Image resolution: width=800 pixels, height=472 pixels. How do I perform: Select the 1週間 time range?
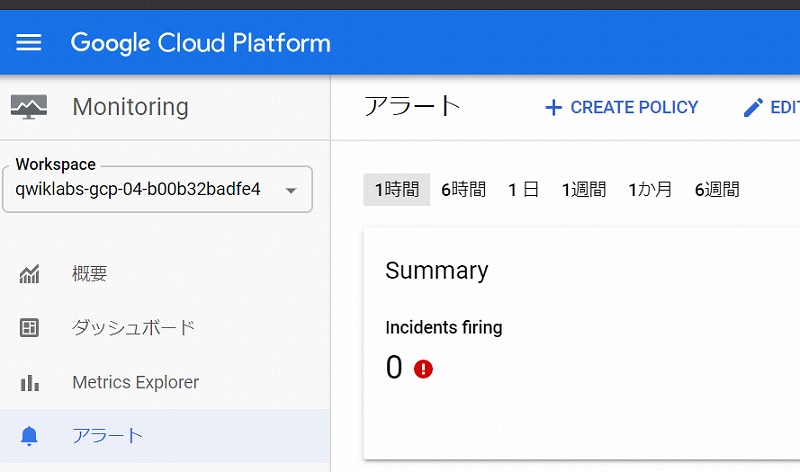pyautogui.click(x=584, y=190)
